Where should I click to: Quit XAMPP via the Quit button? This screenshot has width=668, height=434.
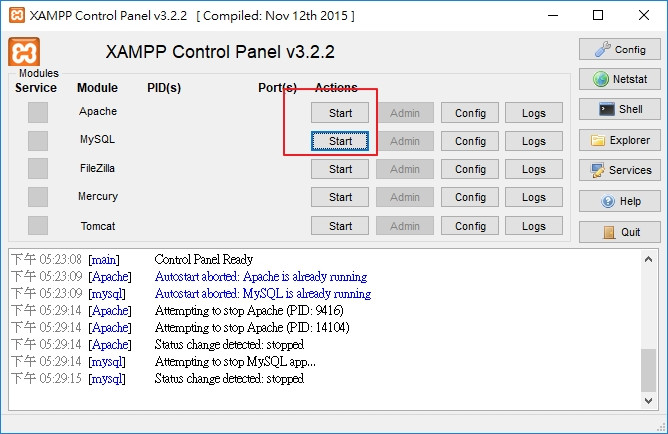pyautogui.click(x=619, y=232)
